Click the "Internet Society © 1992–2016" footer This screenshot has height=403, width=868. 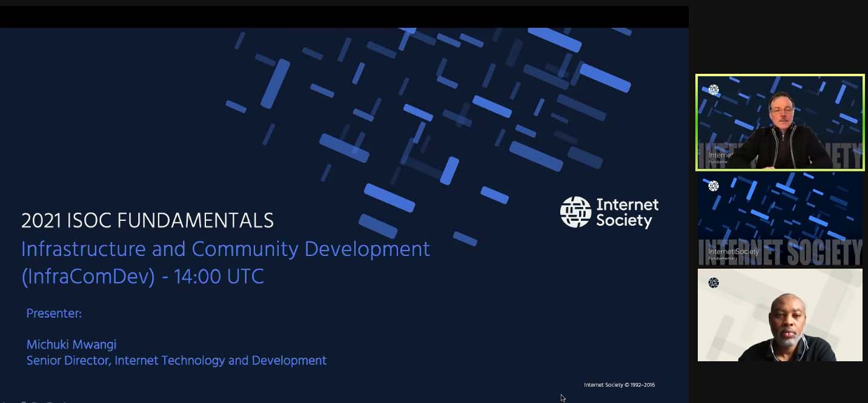pyautogui.click(x=619, y=385)
